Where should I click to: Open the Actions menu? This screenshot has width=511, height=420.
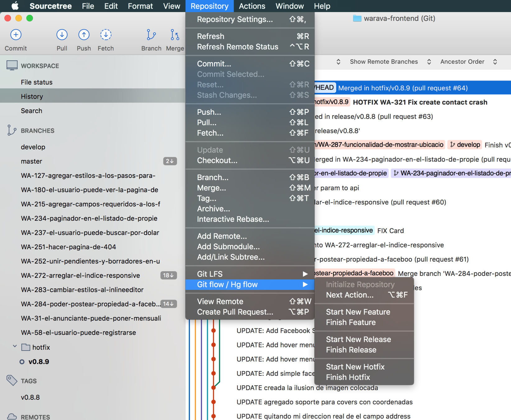pyautogui.click(x=252, y=6)
